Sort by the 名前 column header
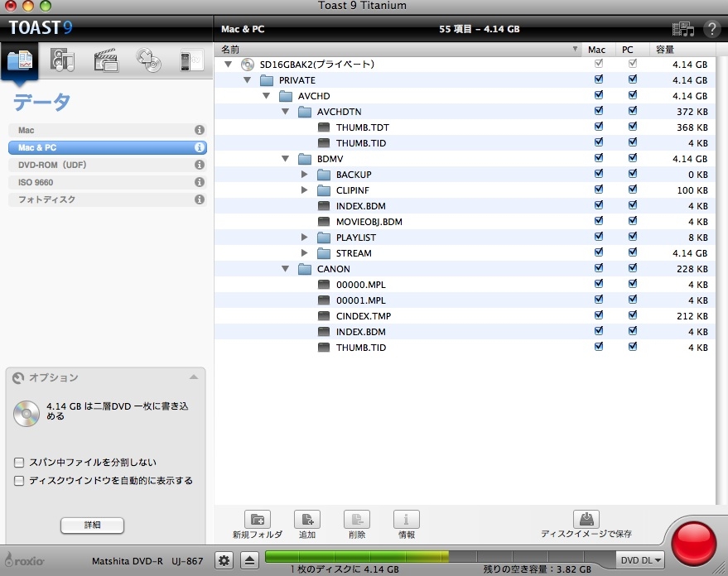Viewport: 728px width, 576px height. coord(398,49)
